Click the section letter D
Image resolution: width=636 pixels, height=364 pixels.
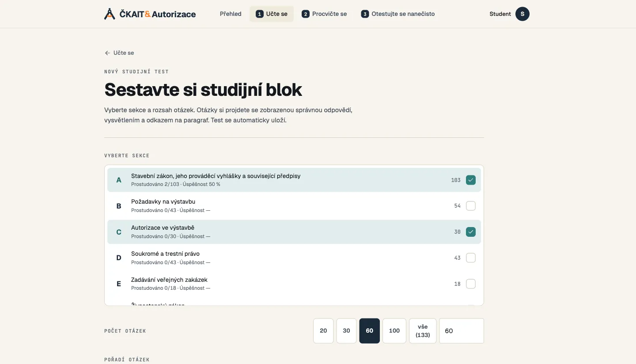(119, 258)
